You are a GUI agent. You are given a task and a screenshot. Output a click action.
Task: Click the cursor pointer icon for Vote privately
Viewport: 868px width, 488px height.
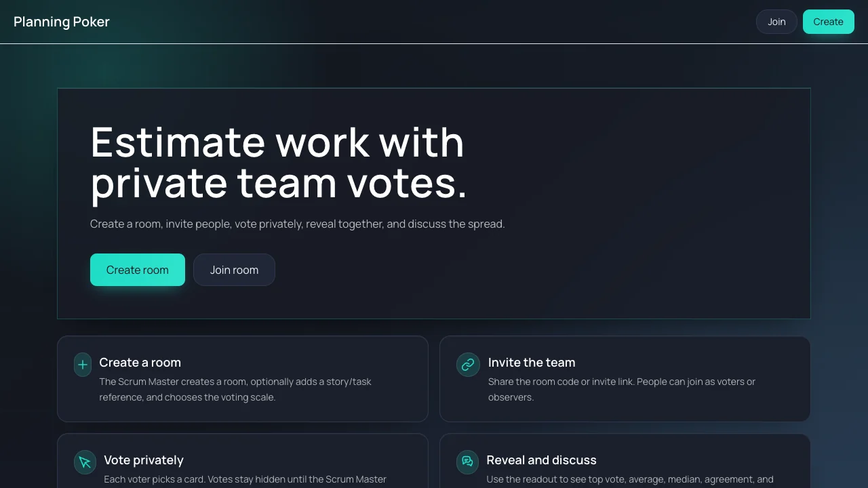pyautogui.click(x=85, y=462)
